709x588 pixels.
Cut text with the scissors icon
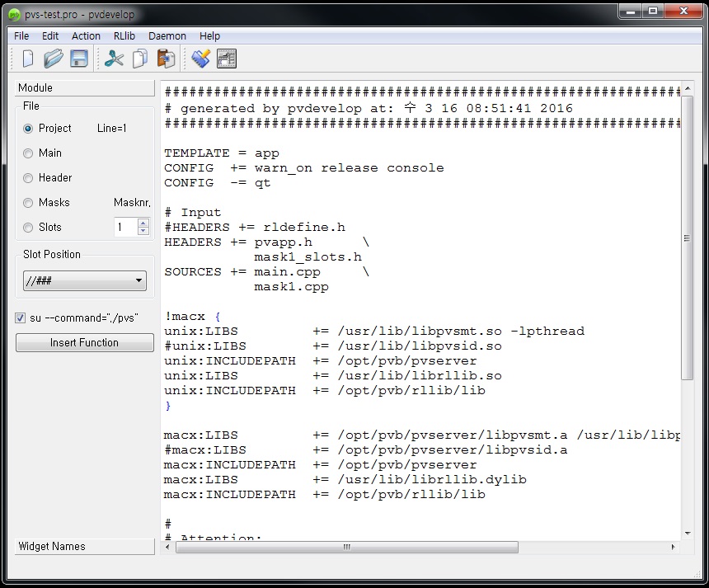click(x=115, y=58)
